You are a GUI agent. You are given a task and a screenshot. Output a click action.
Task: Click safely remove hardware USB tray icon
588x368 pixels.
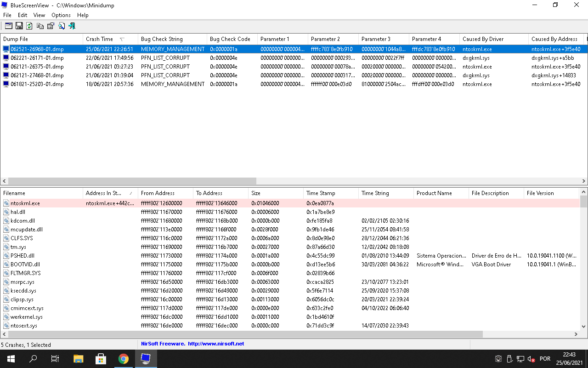coord(509,359)
